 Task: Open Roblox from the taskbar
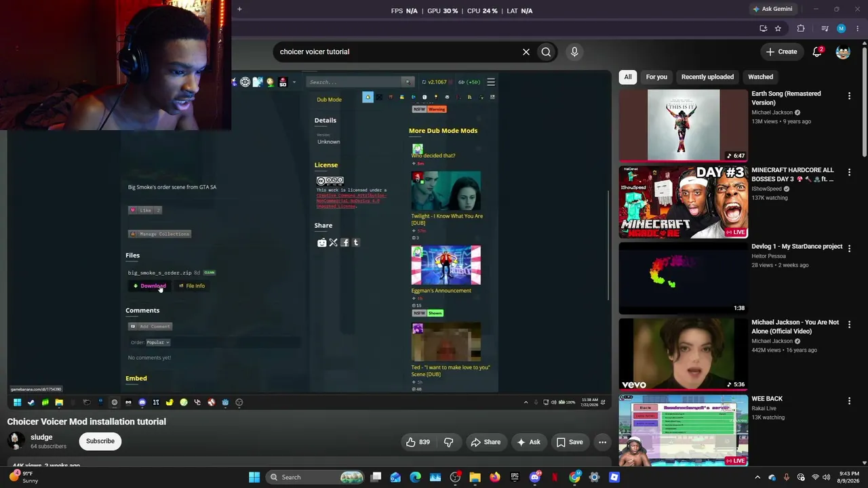614,477
